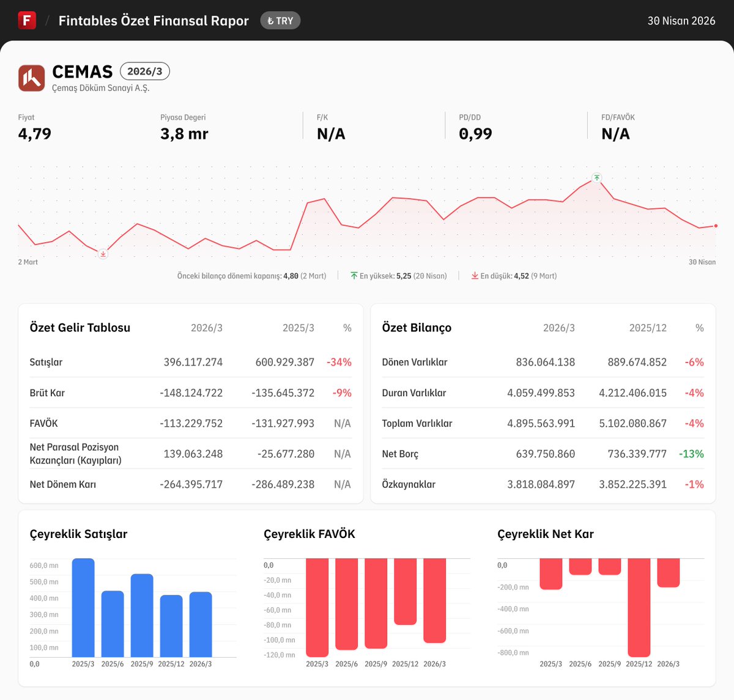Viewport: 734px width, 700px height.
Task: Click Net Parasal Pozisyon Kazançları row label
Action: 76,454
